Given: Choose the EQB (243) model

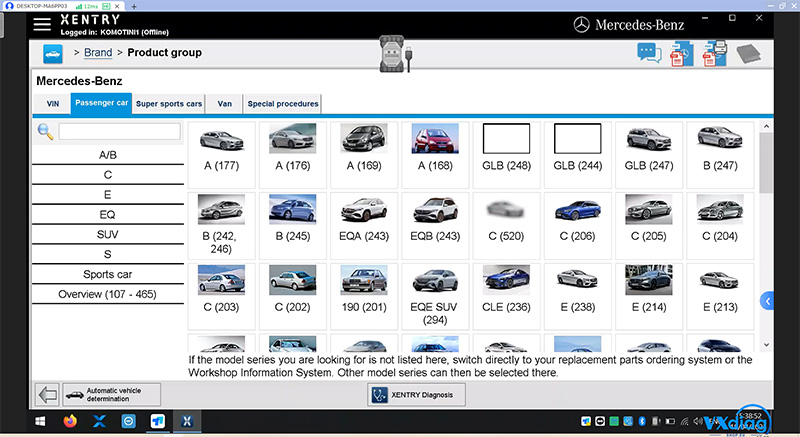Looking at the screenshot, I should pyautogui.click(x=435, y=226).
